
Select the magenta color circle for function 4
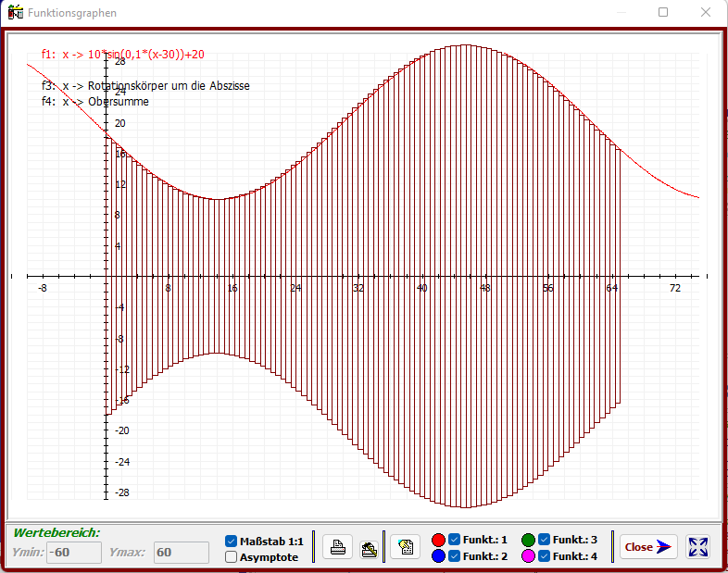pyautogui.click(x=528, y=556)
